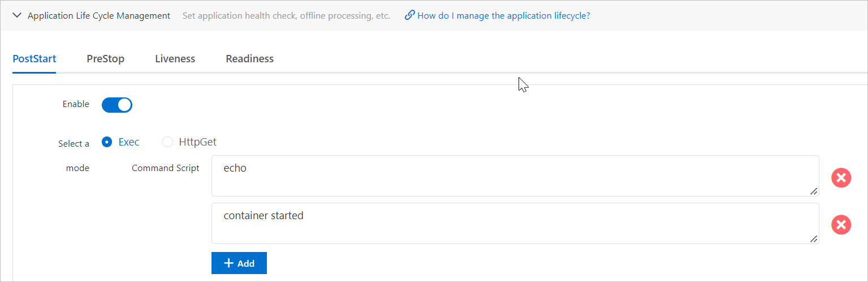Add a new command script row

pyautogui.click(x=239, y=263)
